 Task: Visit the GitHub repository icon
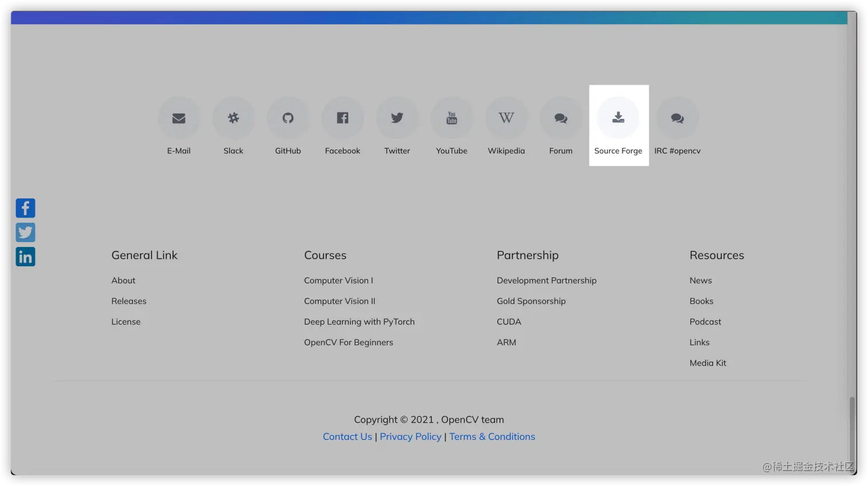point(288,118)
